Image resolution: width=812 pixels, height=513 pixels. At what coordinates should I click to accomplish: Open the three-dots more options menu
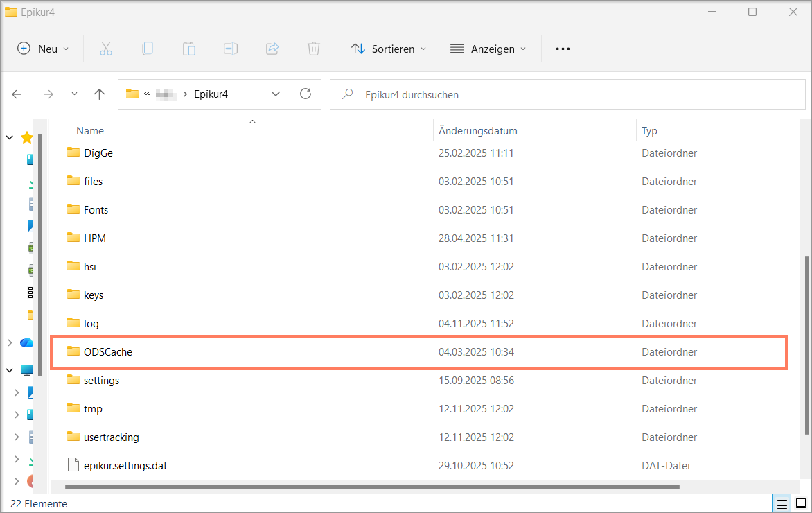563,49
